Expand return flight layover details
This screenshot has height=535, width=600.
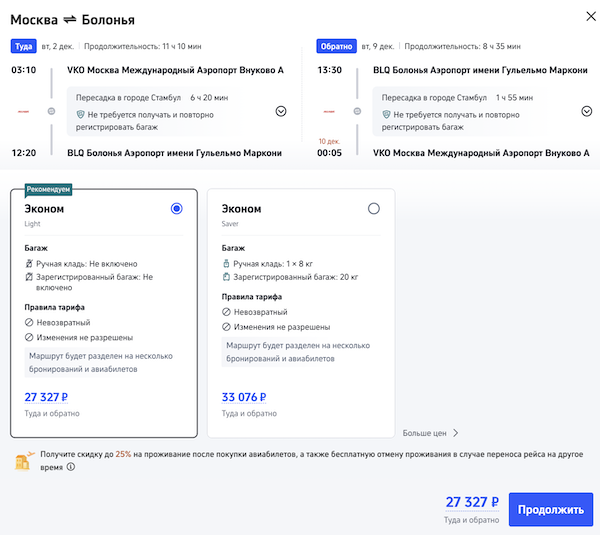(587, 111)
